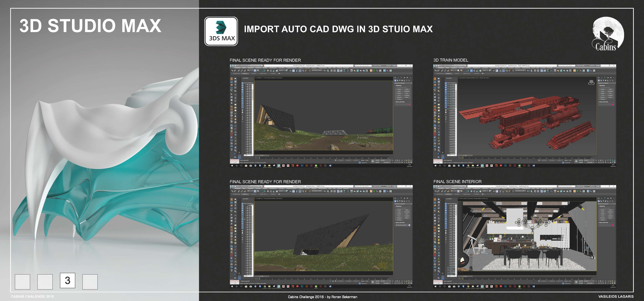Open Schematic View in CAMERA 02.max window
The width and height of the screenshot is (644, 301).
[x=344, y=191]
